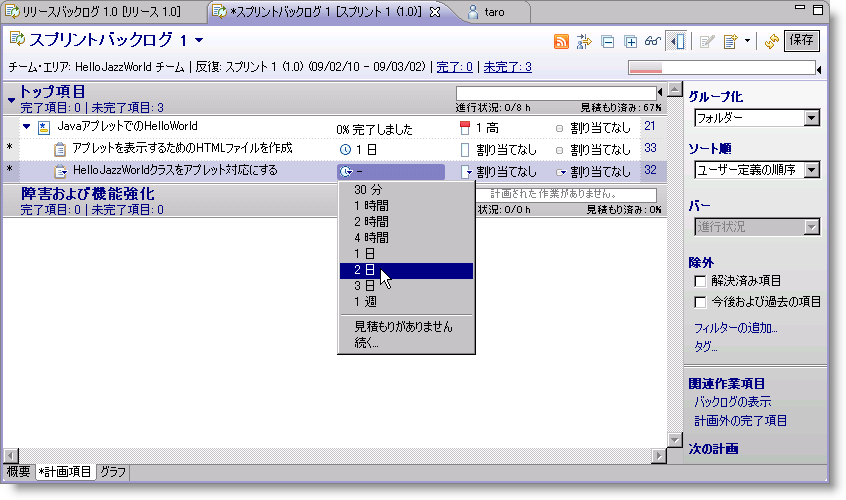
Task: Open the 計画外の完了項目 link
Action: pos(740,421)
